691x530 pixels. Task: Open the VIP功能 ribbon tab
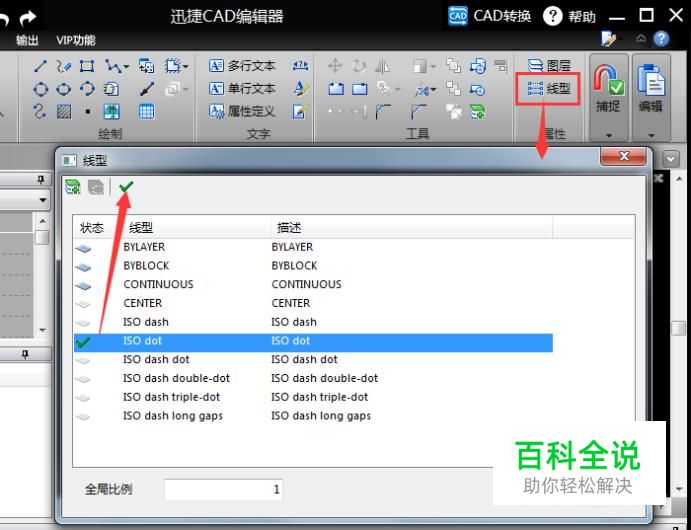76,41
